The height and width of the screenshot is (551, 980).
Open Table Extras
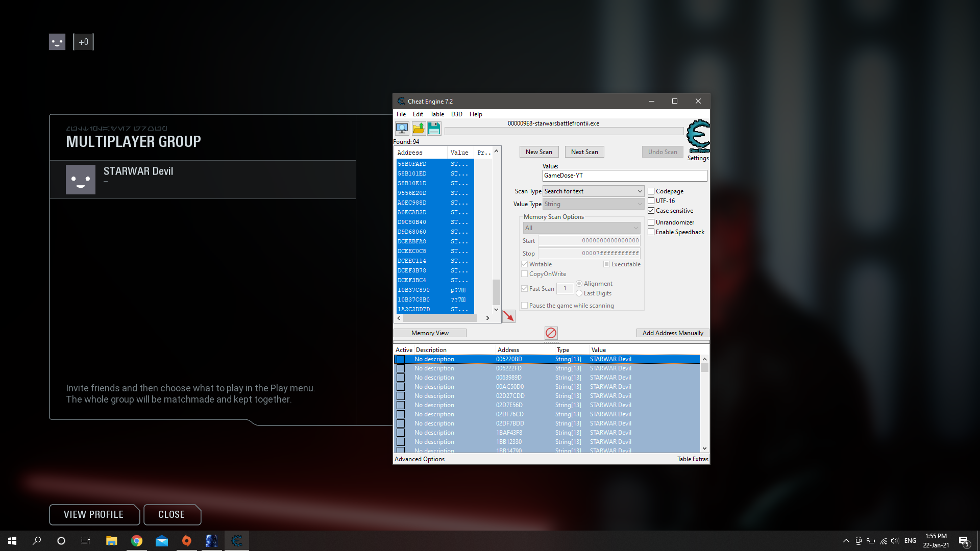tap(693, 459)
